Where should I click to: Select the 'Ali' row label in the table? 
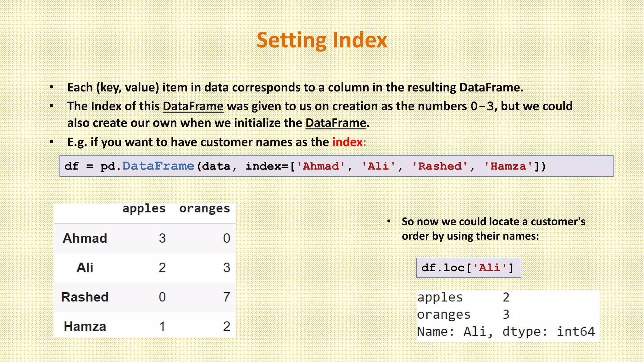(x=85, y=268)
